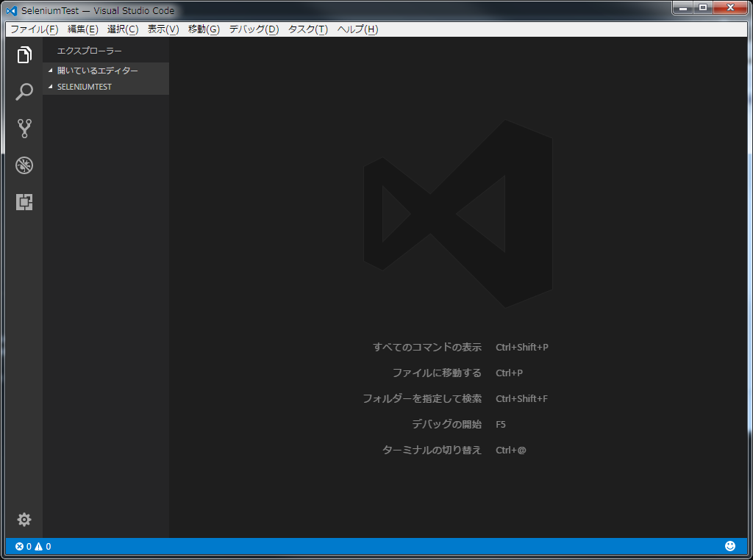Maximize the Visual Studio Code window
This screenshot has height=560, width=753.
point(703,7)
